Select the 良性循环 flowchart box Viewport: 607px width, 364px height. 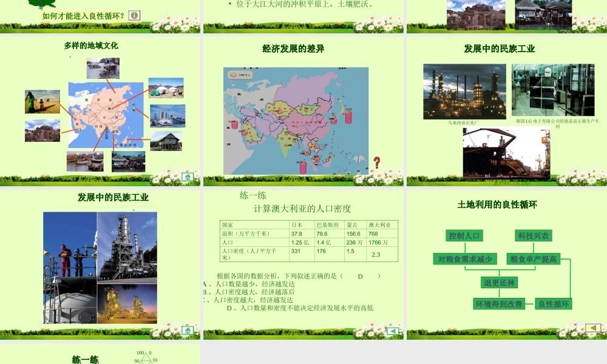tap(554, 304)
